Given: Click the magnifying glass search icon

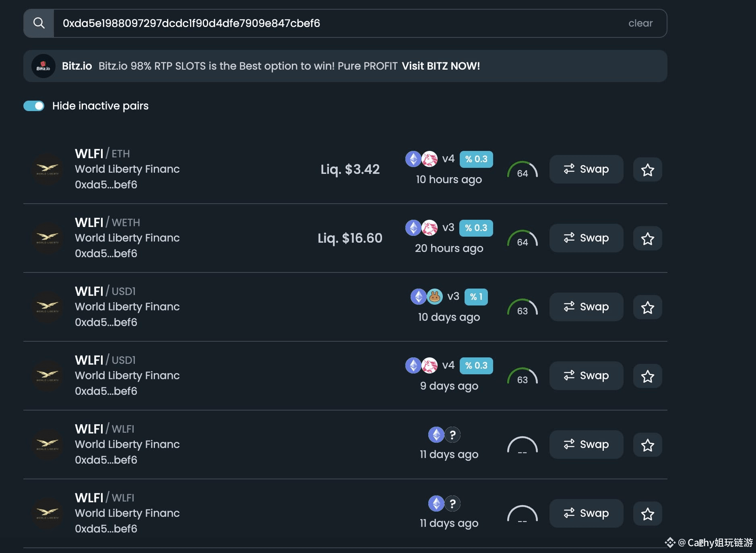Looking at the screenshot, I should [39, 23].
